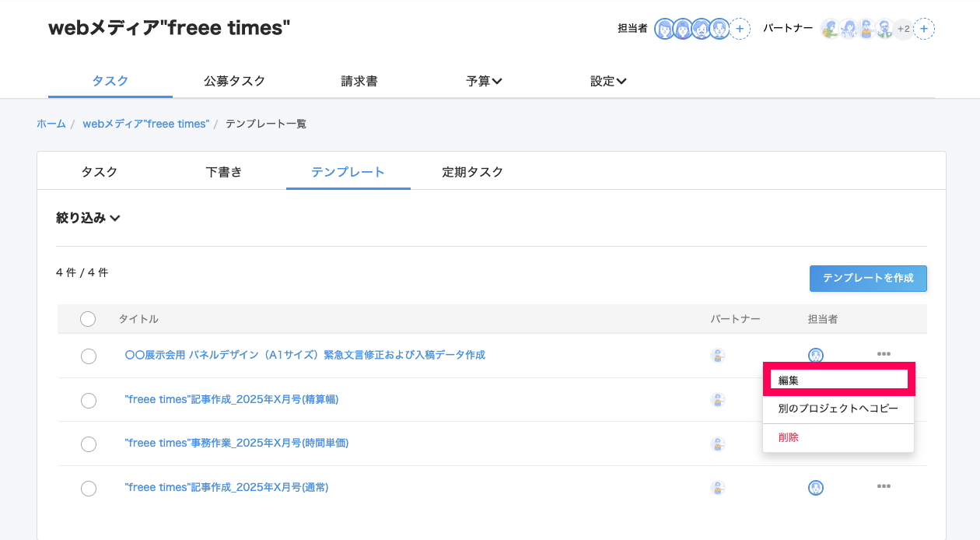Switch to the top タスク navigation tab
This screenshot has width=980, height=540.
(110, 81)
